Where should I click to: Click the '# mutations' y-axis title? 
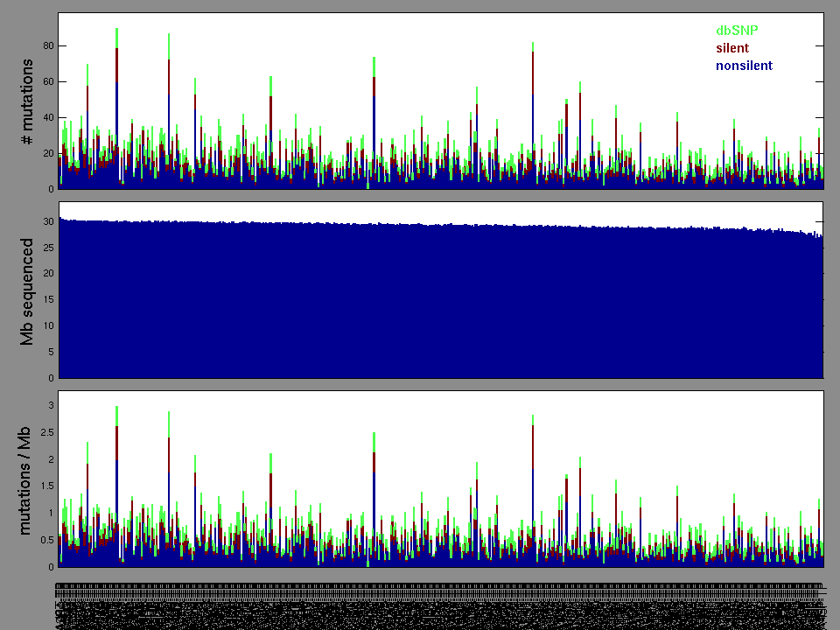coord(27,102)
